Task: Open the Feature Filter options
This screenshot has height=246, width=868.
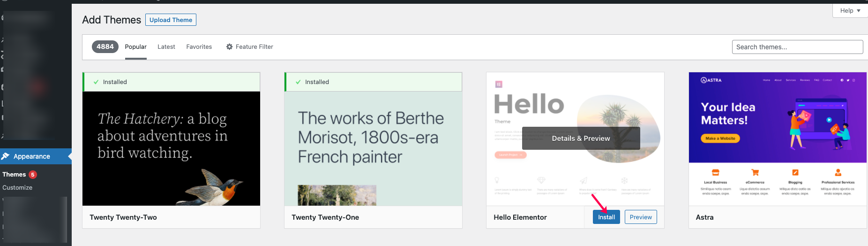Action: [x=249, y=46]
